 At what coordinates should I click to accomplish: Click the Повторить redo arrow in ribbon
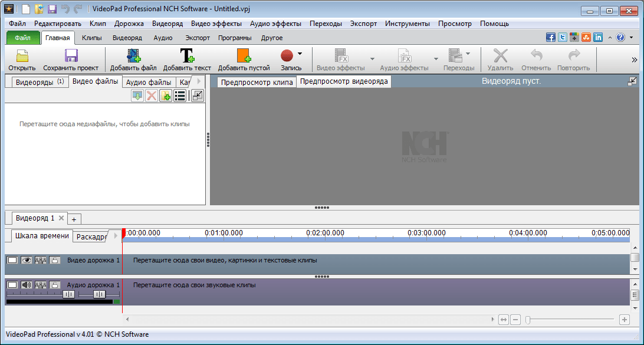(x=574, y=55)
